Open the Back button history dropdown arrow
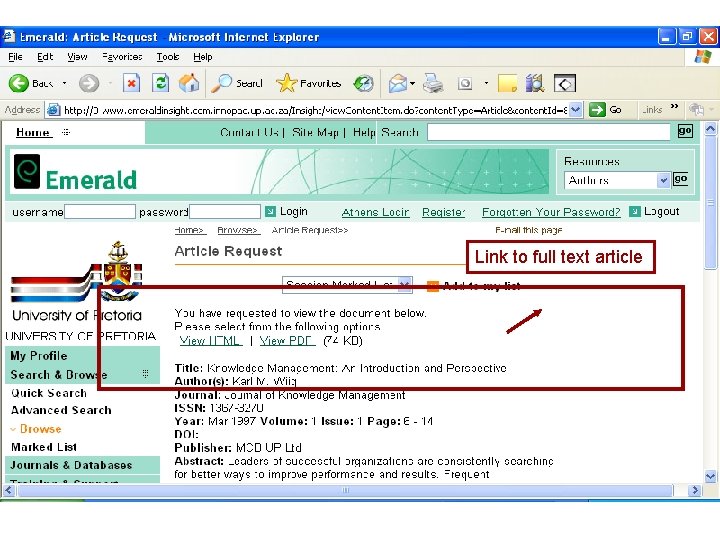Viewport: 720px width, 540px height. click(64, 83)
